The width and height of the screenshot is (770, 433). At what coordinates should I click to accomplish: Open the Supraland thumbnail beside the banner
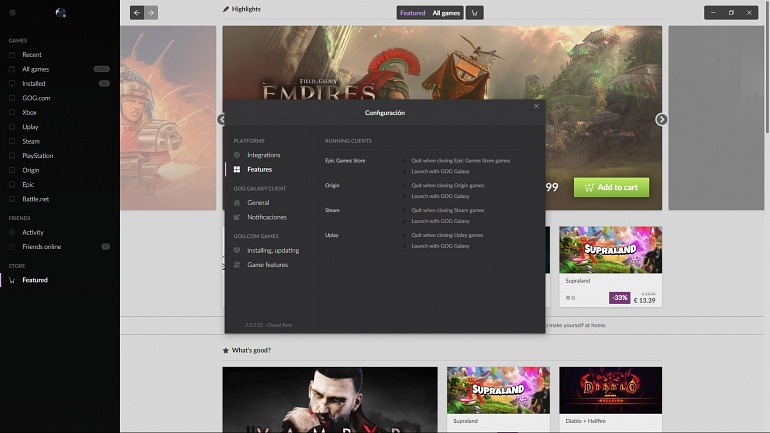pyautogui.click(x=610, y=249)
